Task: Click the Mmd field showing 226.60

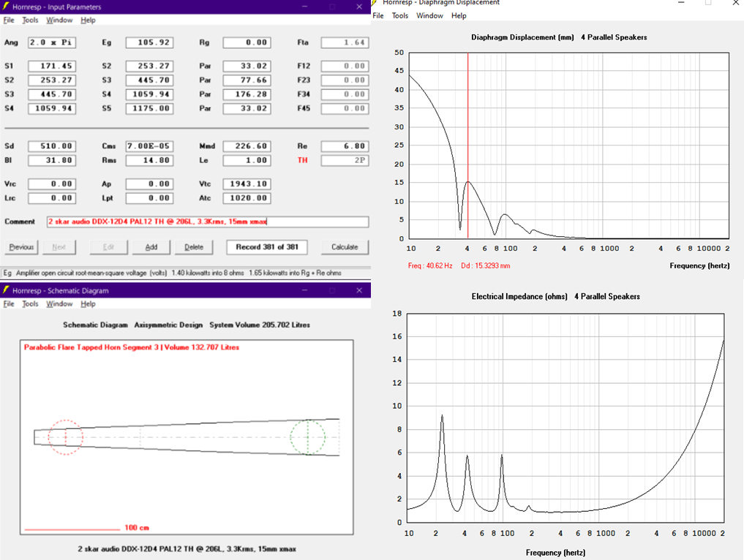Action: click(247, 146)
